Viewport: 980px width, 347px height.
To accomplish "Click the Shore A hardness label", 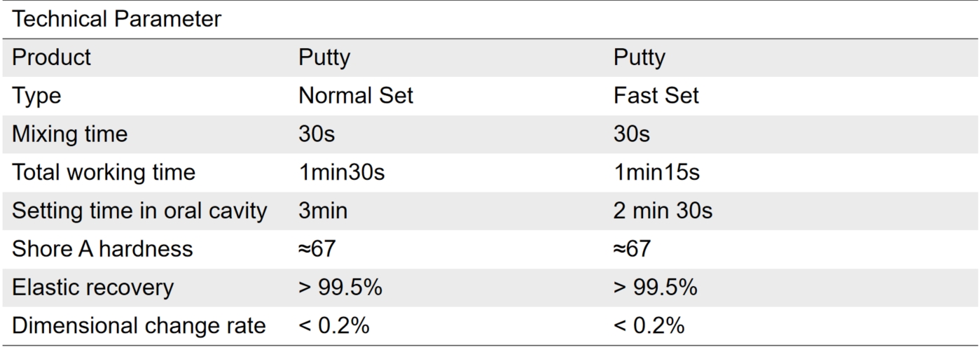I will tap(102, 249).
